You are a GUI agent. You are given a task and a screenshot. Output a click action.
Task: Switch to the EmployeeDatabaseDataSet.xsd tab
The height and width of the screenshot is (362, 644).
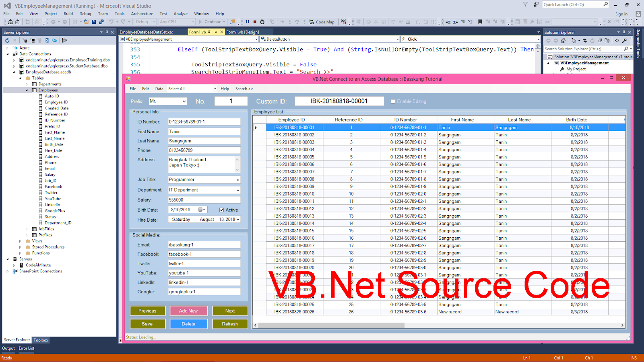[147, 32]
